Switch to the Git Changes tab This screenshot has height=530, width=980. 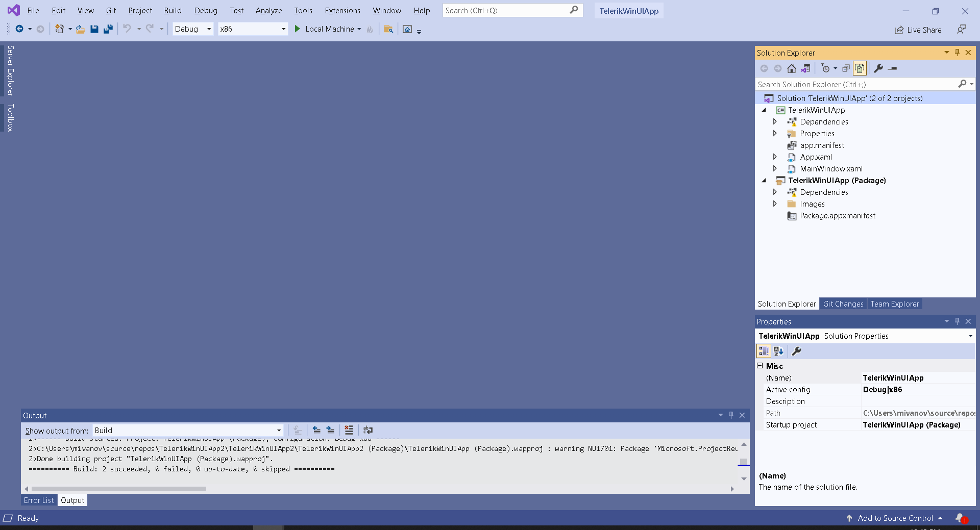[x=843, y=304]
